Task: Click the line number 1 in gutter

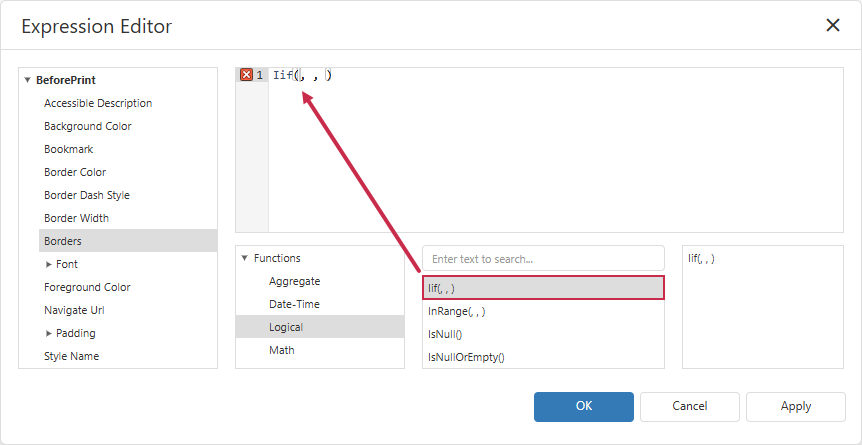Action: 259,75
